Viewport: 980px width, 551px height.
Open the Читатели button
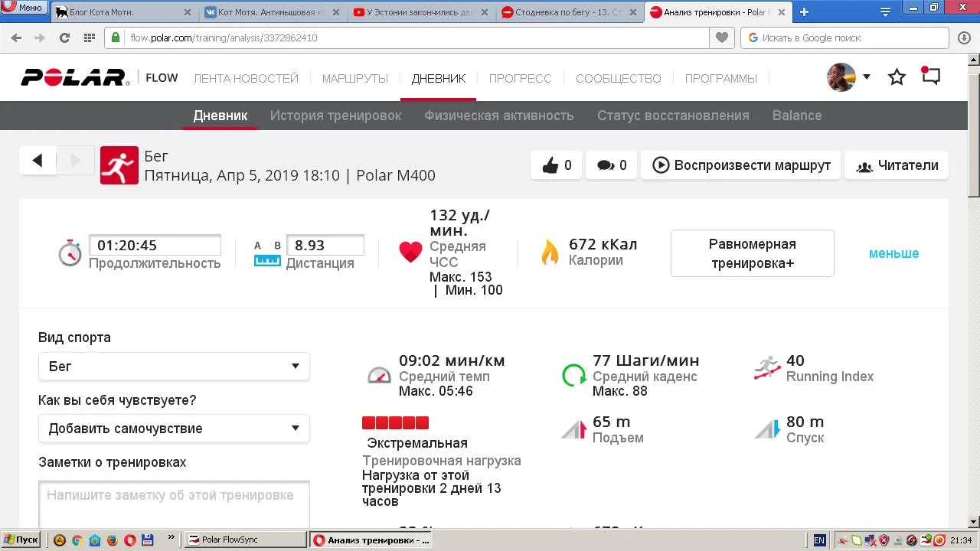pos(897,165)
